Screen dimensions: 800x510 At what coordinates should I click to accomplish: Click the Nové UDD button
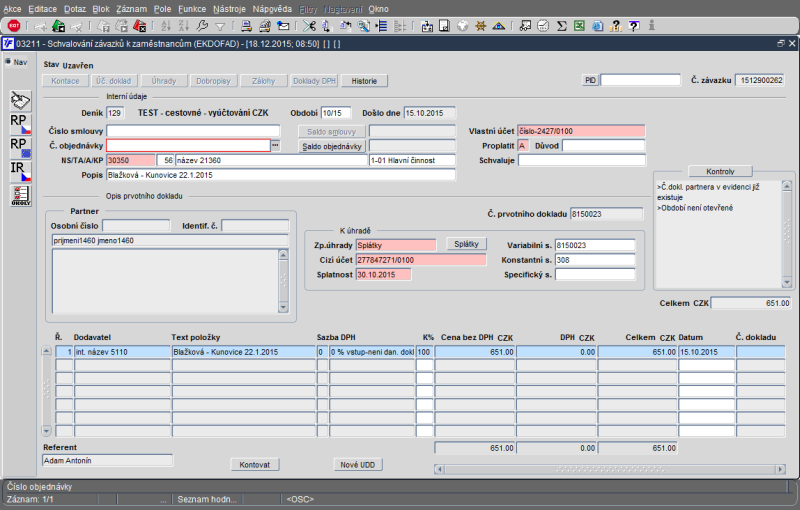pos(357,465)
